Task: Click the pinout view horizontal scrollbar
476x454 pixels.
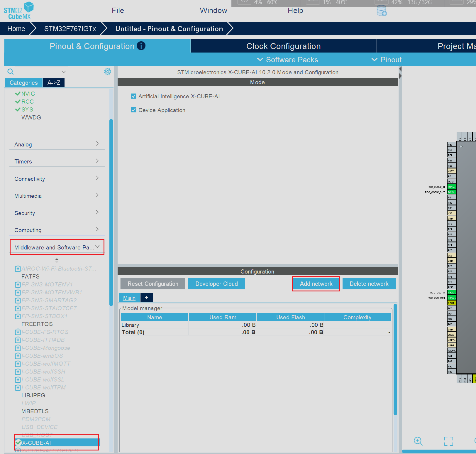Action: coord(439,451)
